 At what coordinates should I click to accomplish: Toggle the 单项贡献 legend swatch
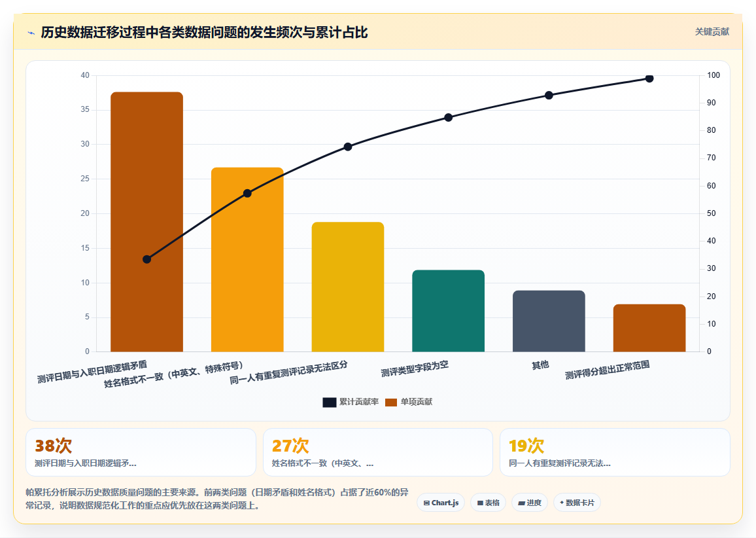[x=391, y=402]
